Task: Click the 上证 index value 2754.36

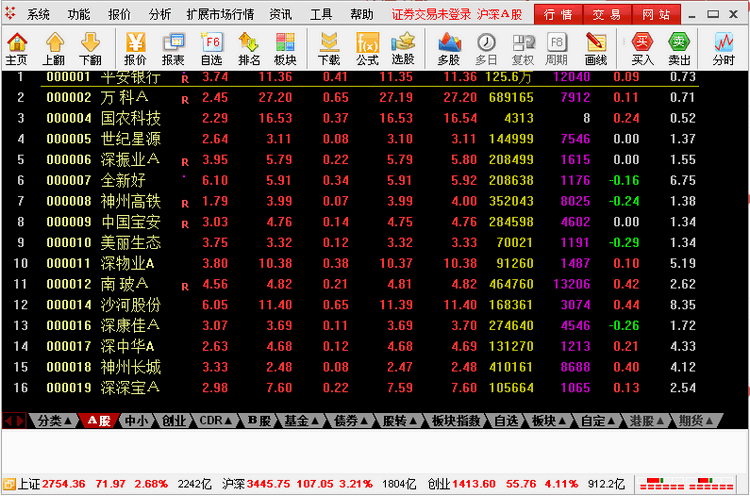Action: (64, 484)
